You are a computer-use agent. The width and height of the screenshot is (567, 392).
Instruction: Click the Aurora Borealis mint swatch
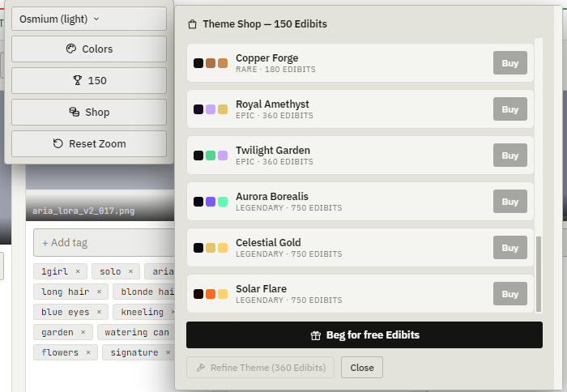click(x=223, y=202)
